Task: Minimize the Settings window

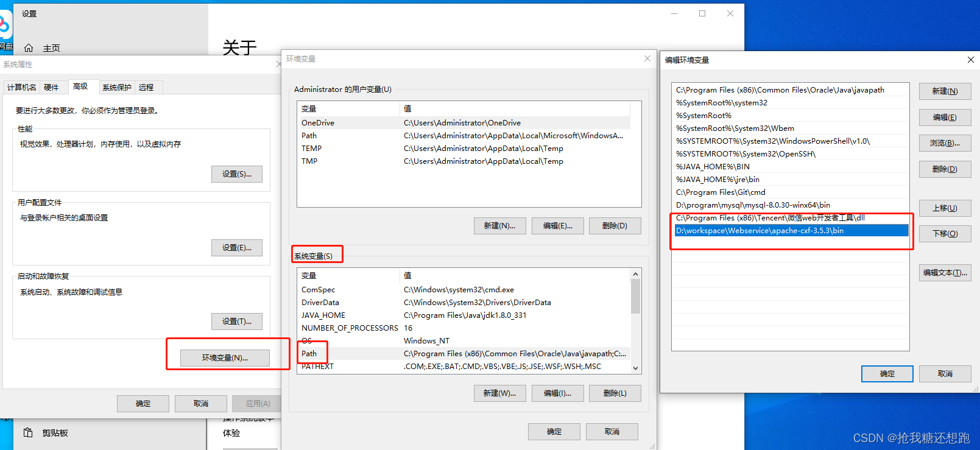Action: pos(674,13)
